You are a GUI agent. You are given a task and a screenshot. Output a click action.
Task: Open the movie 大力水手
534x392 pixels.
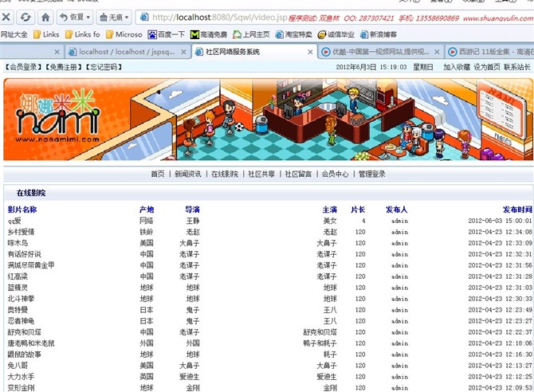[21, 377]
